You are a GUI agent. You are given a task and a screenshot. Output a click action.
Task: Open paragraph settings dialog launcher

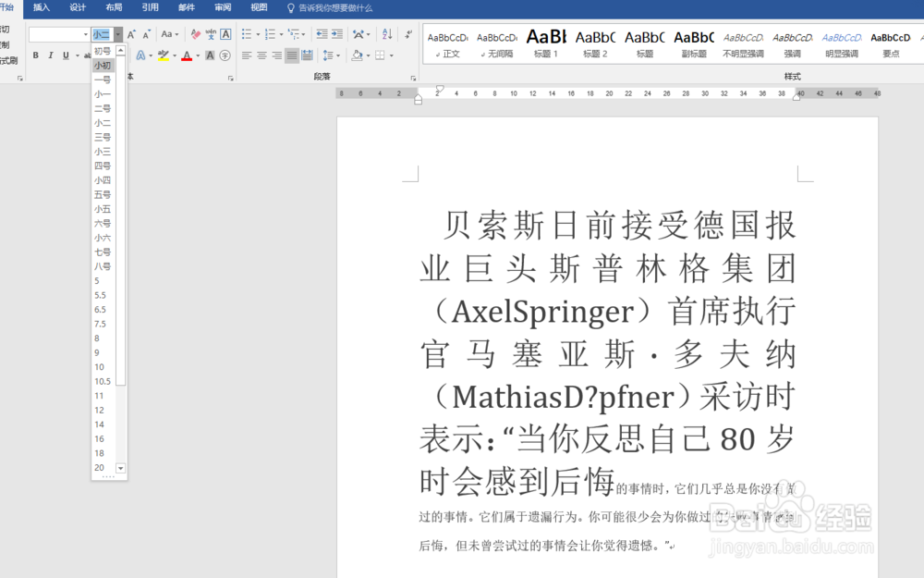[413, 78]
